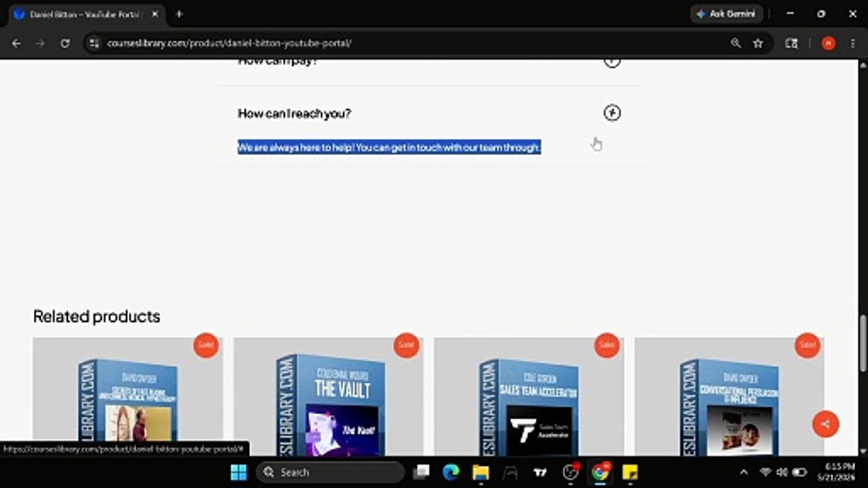Viewport: 868px width, 488px height.
Task: Open the TradingView taskbar icon
Action: coord(540,472)
